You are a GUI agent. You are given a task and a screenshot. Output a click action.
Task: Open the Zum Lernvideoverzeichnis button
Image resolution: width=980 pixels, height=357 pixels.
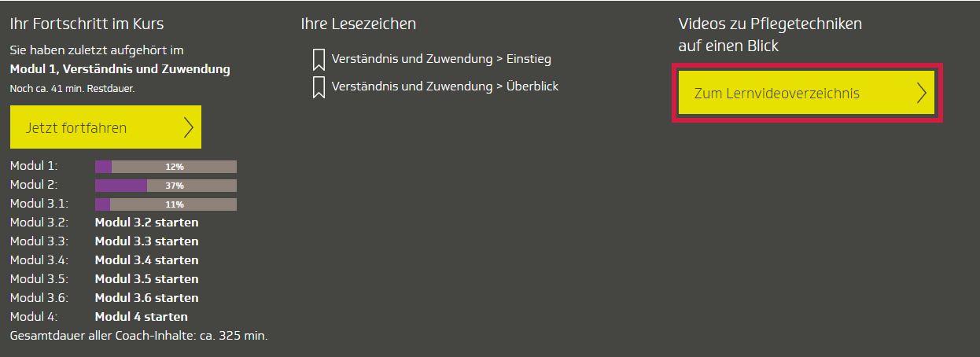(x=807, y=94)
